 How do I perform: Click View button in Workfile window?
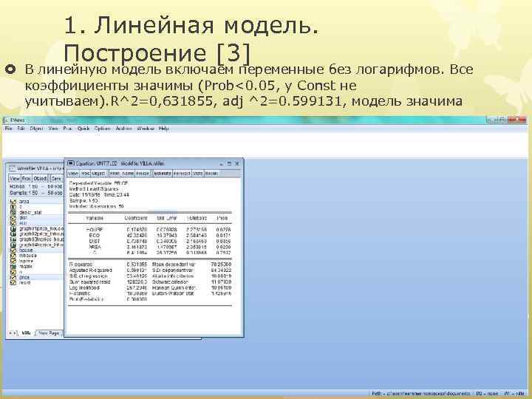coord(15,179)
